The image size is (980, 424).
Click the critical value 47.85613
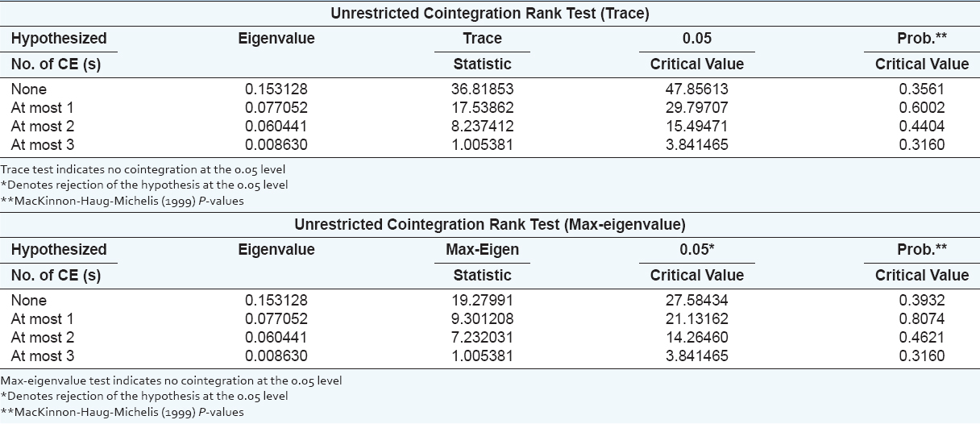coord(696,89)
